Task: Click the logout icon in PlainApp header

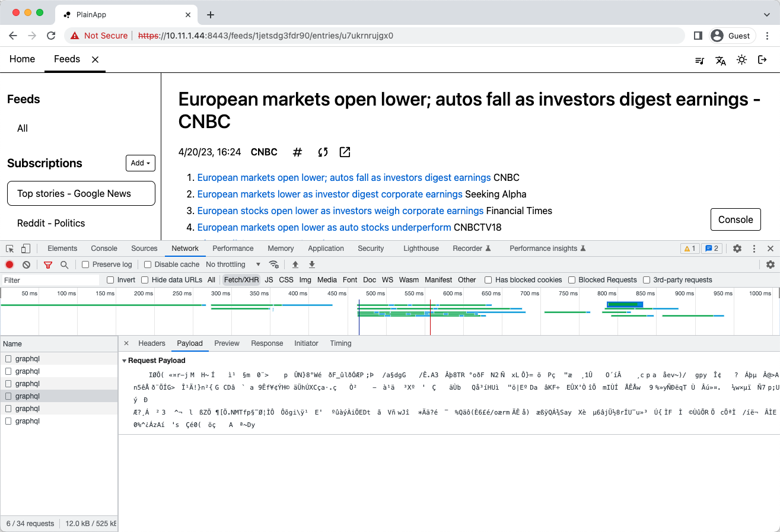Action: click(763, 60)
